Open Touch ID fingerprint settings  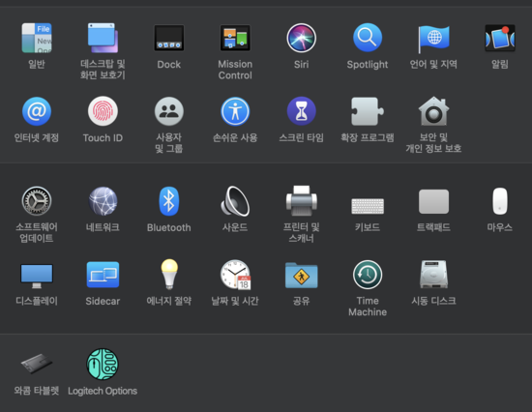103,111
